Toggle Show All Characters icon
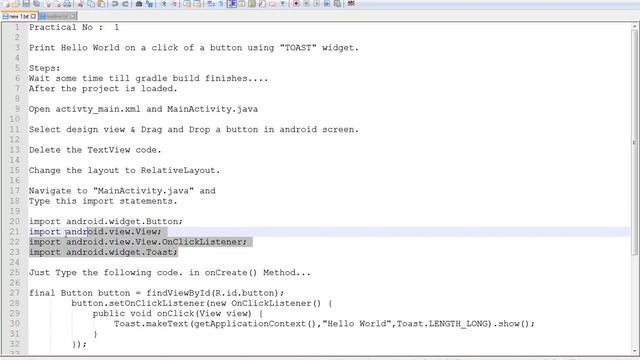The height and width of the screenshot is (360, 640). coord(221,4)
